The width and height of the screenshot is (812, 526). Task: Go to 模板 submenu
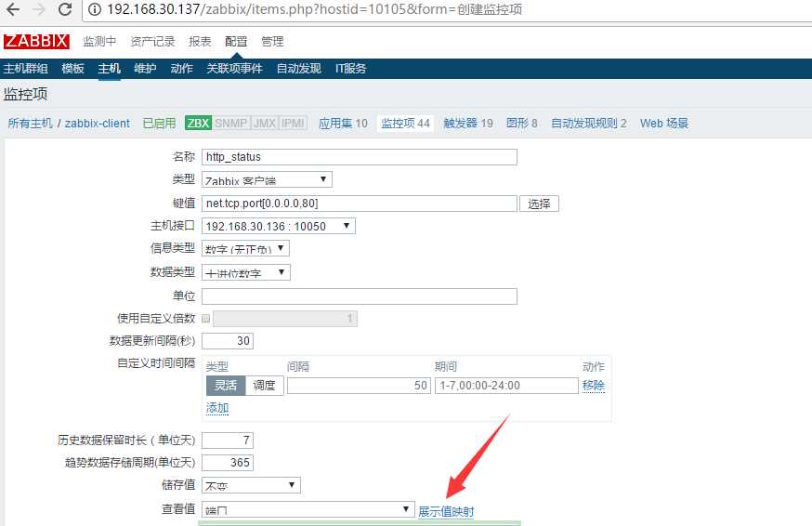72,69
